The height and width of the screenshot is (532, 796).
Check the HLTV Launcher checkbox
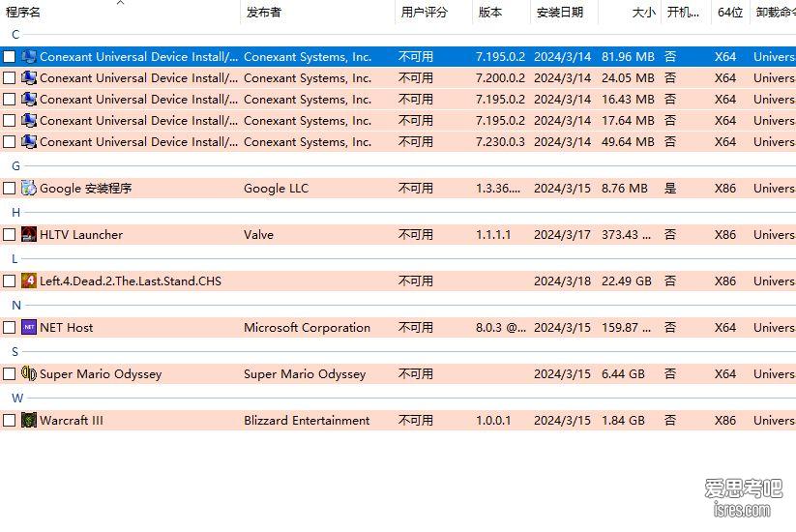(9, 235)
